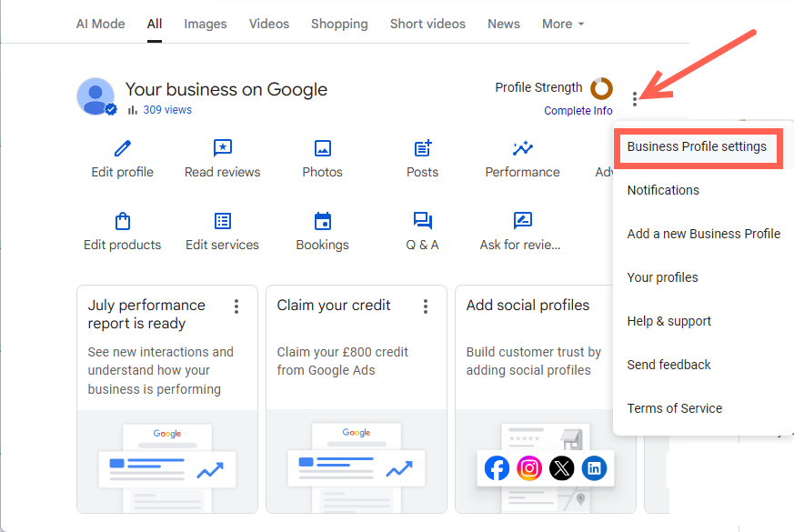This screenshot has height=532, width=794.
Task: Click the Posts icon
Action: coord(422,148)
